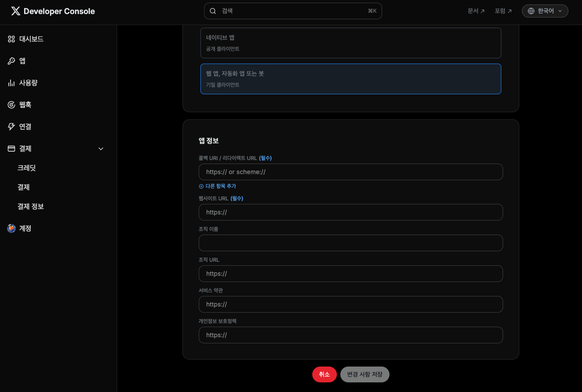Click the 앱 key icon

[x=11, y=61]
